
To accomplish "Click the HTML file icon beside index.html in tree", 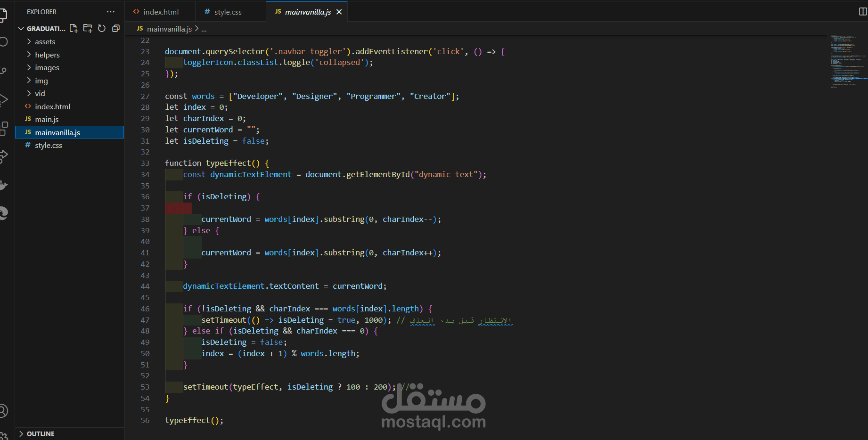I will (x=28, y=106).
